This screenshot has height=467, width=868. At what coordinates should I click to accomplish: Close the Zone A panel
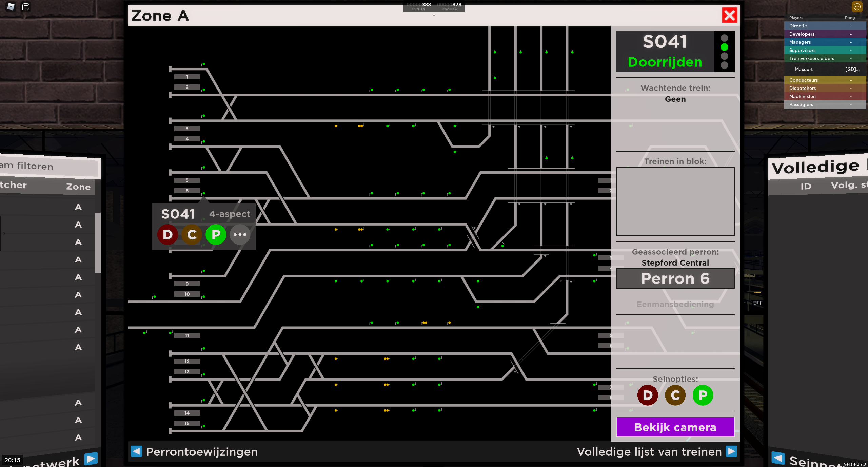[x=729, y=15]
